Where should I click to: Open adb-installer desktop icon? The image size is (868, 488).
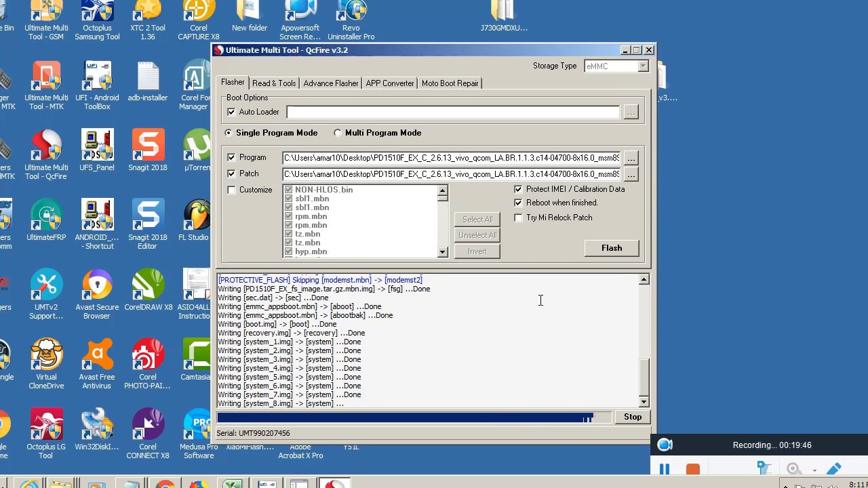tap(148, 82)
